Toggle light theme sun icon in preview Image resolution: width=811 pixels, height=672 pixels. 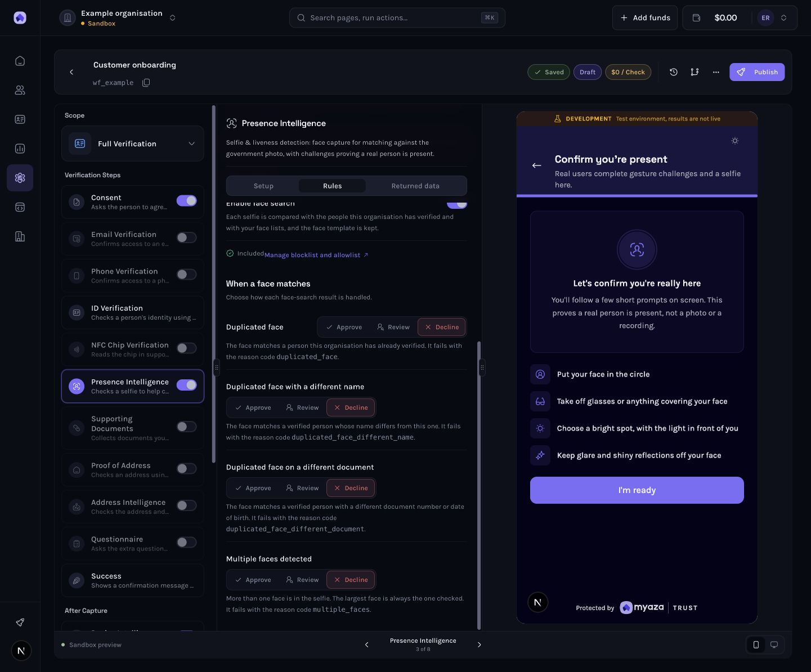[734, 141]
